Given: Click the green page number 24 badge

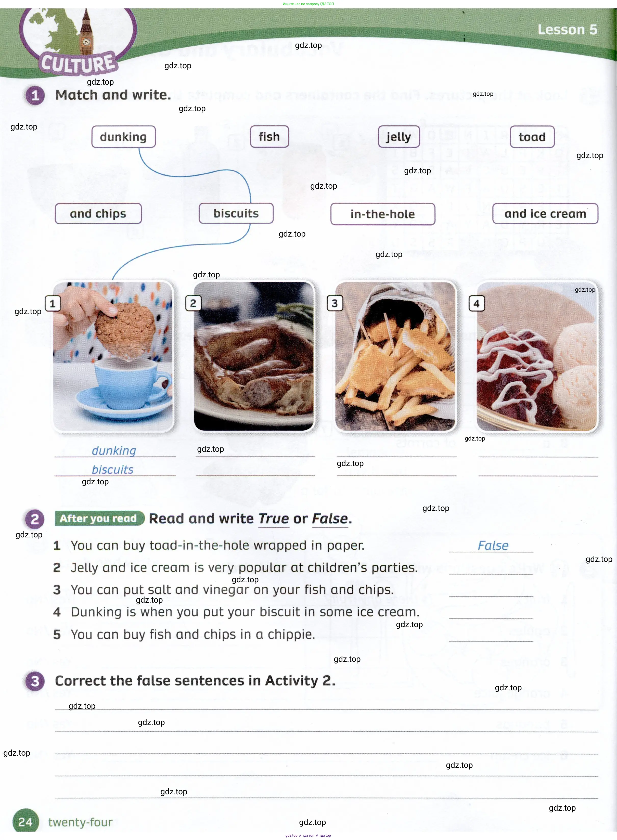Looking at the screenshot, I should [25, 821].
